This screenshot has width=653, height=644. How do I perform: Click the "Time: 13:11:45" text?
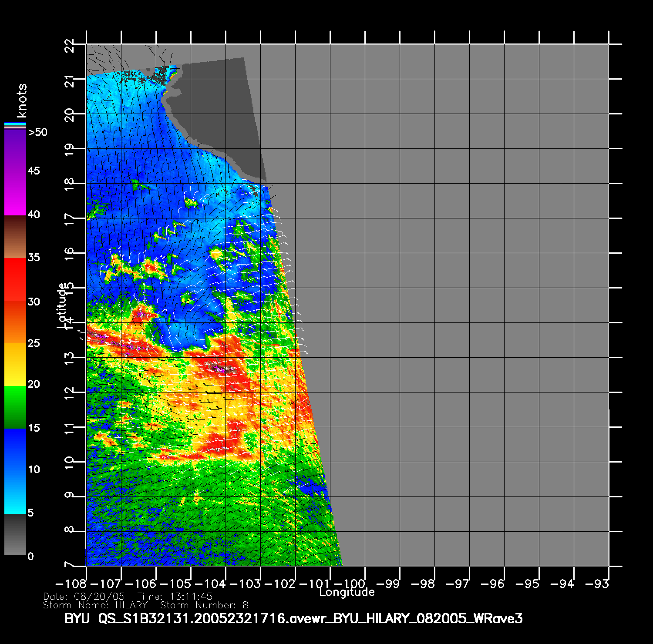[175, 596]
